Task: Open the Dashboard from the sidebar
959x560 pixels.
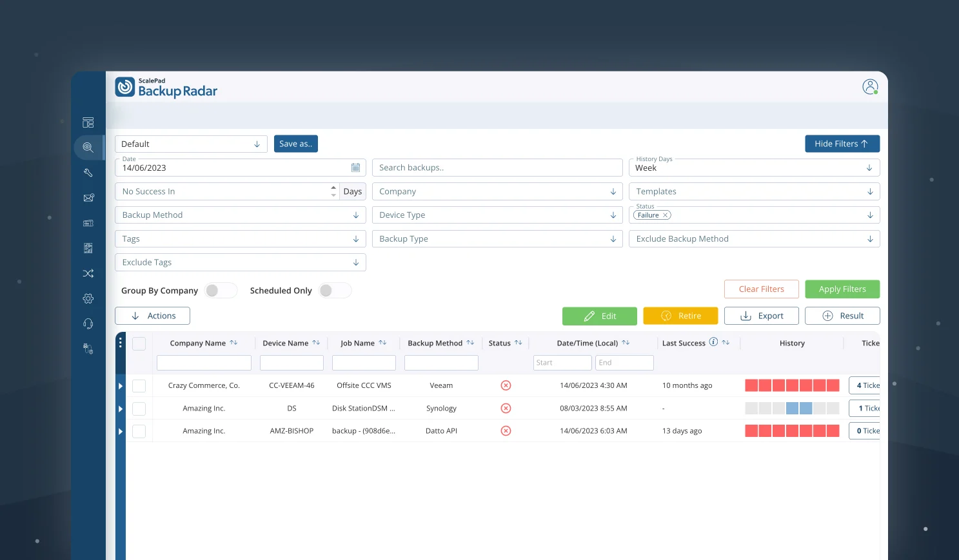Action: pyautogui.click(x=88, y=122)
